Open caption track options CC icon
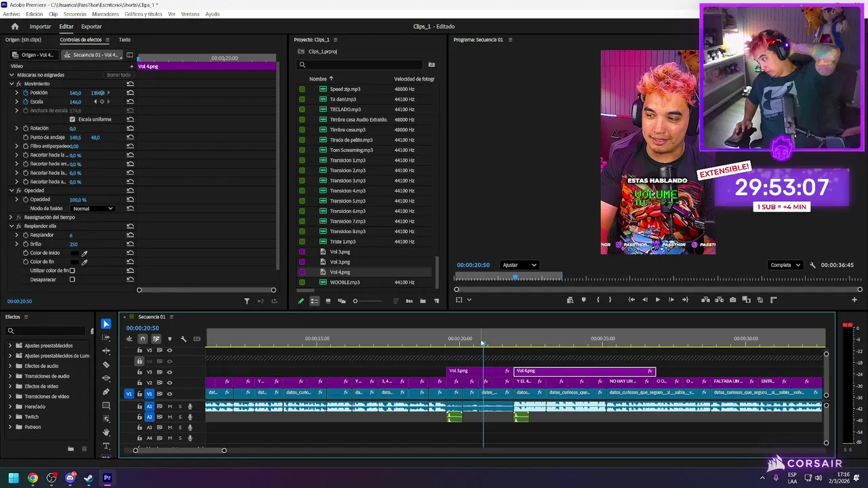Viewport: 868px width, 488px height. [197, 339]
